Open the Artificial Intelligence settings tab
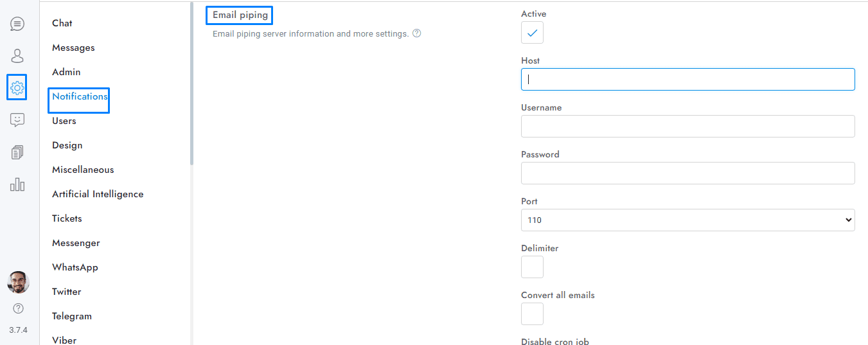868x345 pixels. [98, 194]
